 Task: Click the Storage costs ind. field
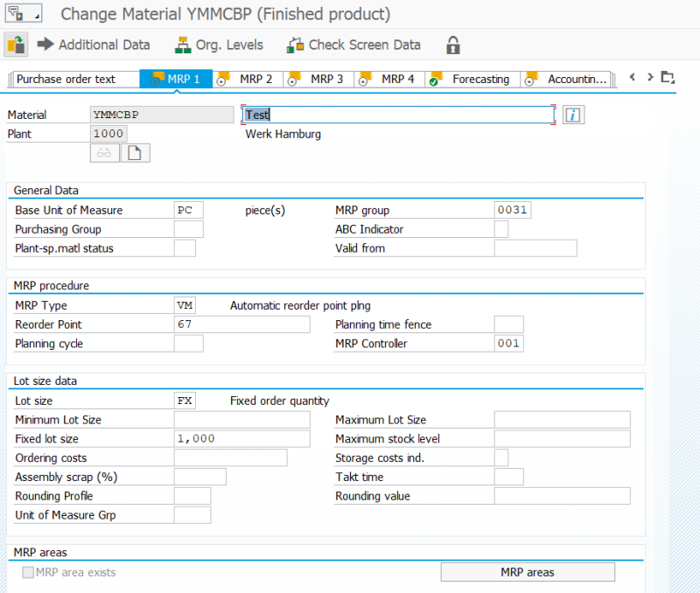coord(500,457)
